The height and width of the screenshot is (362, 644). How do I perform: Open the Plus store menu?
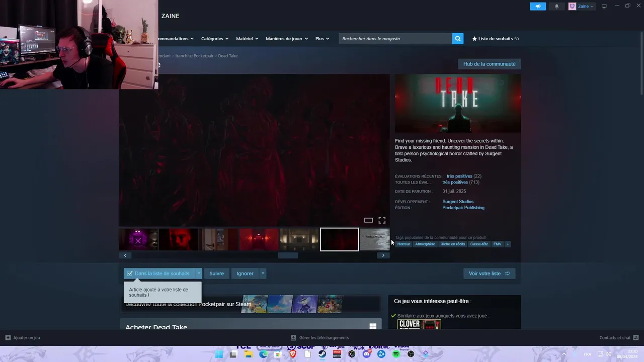click(x=322, y=38)
